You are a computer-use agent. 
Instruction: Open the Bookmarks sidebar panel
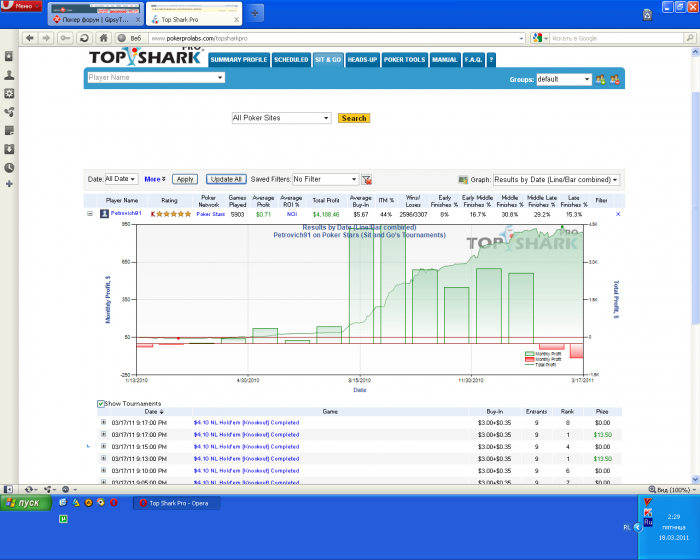point(9,56)
